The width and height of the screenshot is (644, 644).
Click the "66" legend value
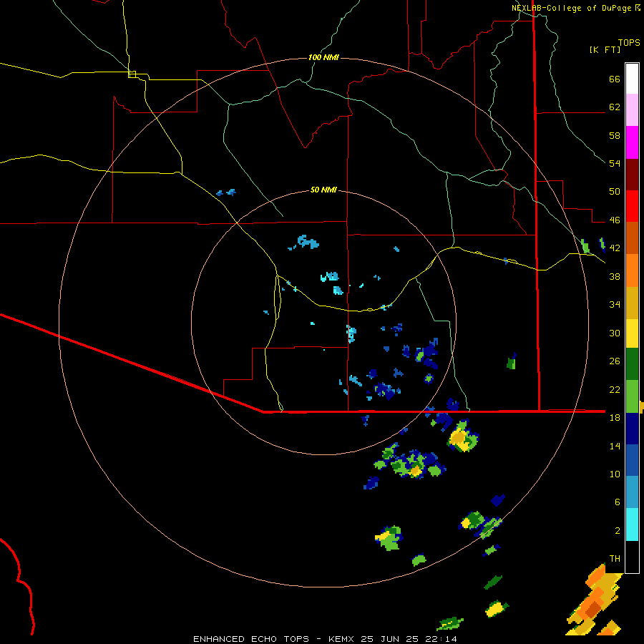click(x=615, y=79)
